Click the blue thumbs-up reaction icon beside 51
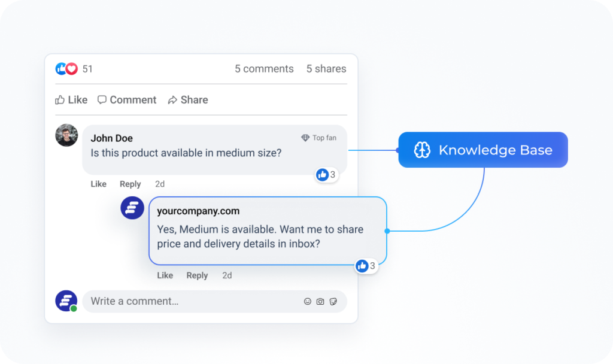Screen dimensions: 613x364 [60, 69]
